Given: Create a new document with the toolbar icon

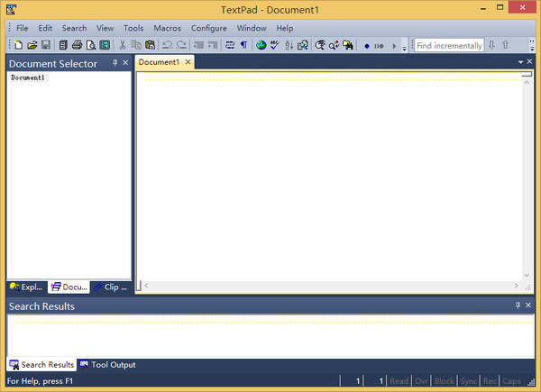Looking at the screenshot, I should tap(18, 45).
